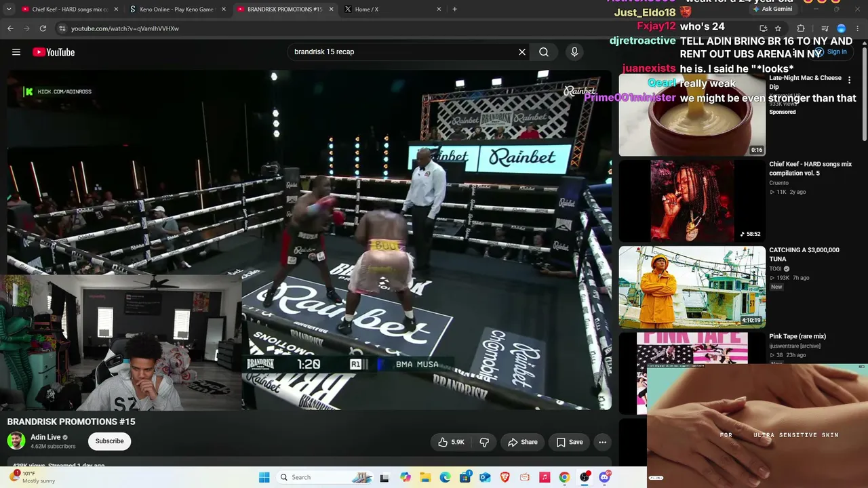Open a new browser tab
Viewport: 868px width, 488px height.
coord(454,9)
